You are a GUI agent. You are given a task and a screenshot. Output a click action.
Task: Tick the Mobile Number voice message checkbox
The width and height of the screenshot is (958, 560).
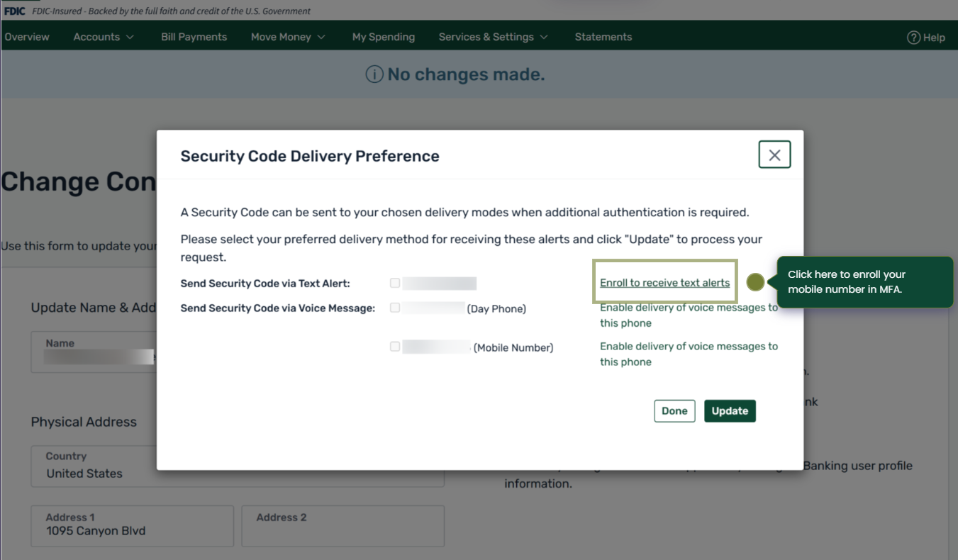click(x=395, y=347)
